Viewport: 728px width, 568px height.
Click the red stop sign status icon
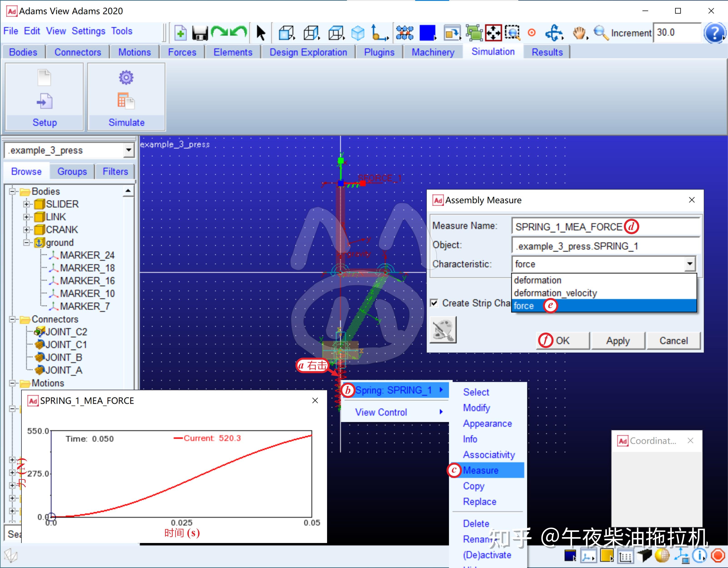(x=718, y=556)
